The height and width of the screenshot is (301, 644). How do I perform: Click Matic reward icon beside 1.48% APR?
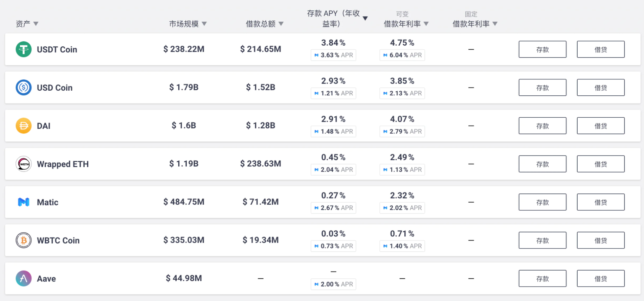pyautogui.click(x=316, y=132)
